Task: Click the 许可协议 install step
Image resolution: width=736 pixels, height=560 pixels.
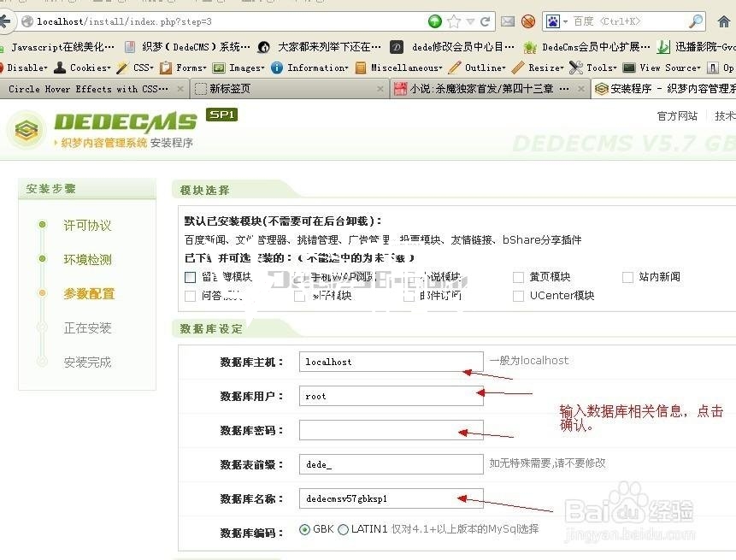Action: click(x=87, y=226)
